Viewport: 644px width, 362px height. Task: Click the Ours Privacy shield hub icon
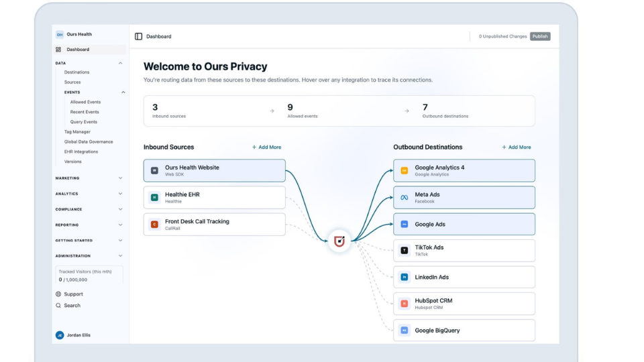(339, 241)
